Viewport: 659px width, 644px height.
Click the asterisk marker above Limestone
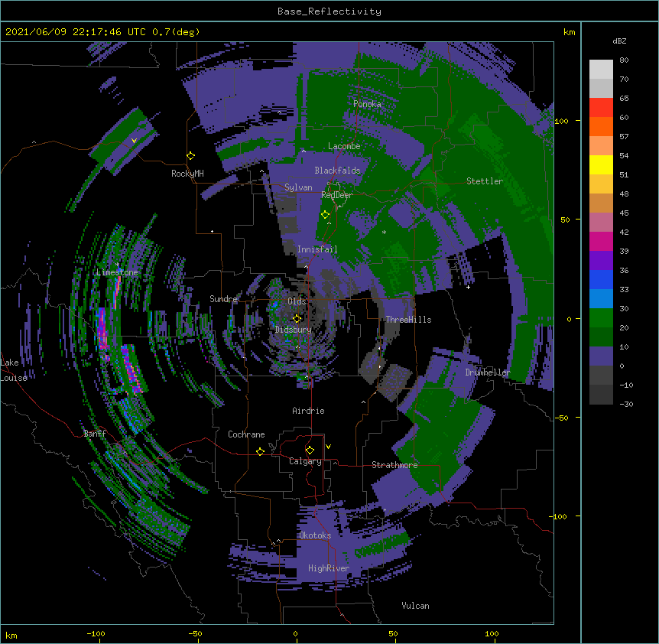pyautogui.click(x=117, y=265)
